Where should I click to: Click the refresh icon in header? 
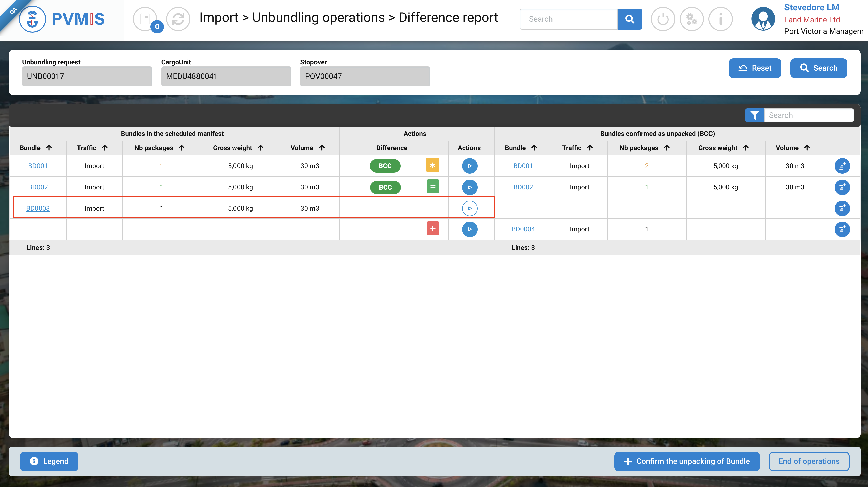pyautogui.click(x=178, y=19)
